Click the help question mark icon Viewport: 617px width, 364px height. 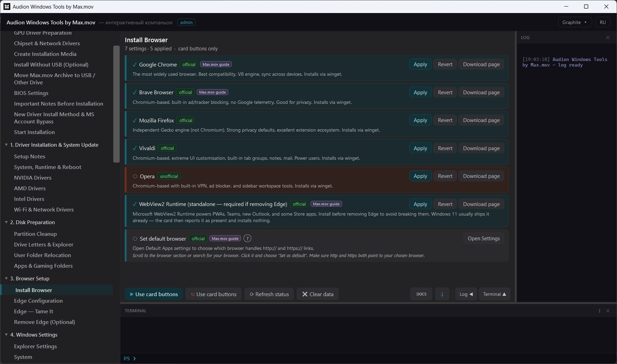[247, 239]
